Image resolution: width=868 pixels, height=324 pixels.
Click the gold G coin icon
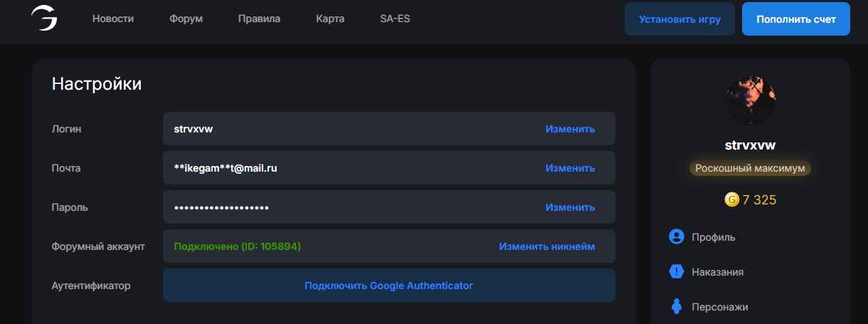point(731,200)
